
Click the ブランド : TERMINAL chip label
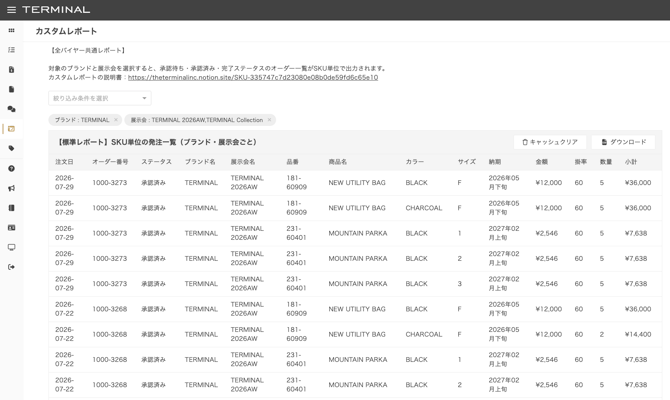coord(82,120)
